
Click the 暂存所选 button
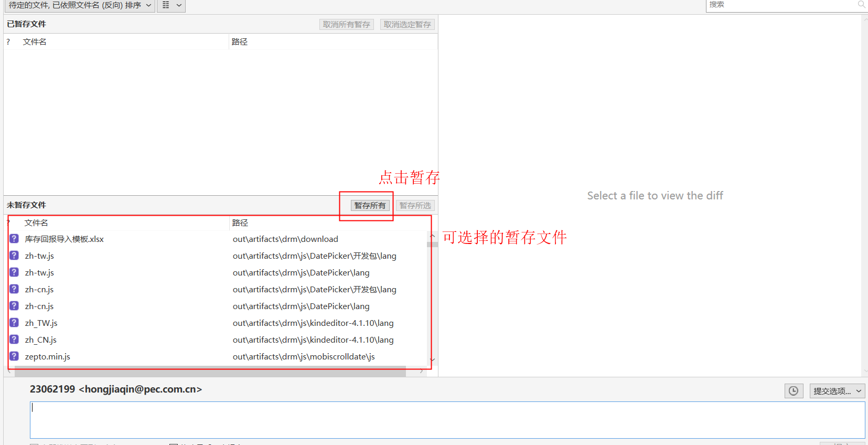pos(415,206)
